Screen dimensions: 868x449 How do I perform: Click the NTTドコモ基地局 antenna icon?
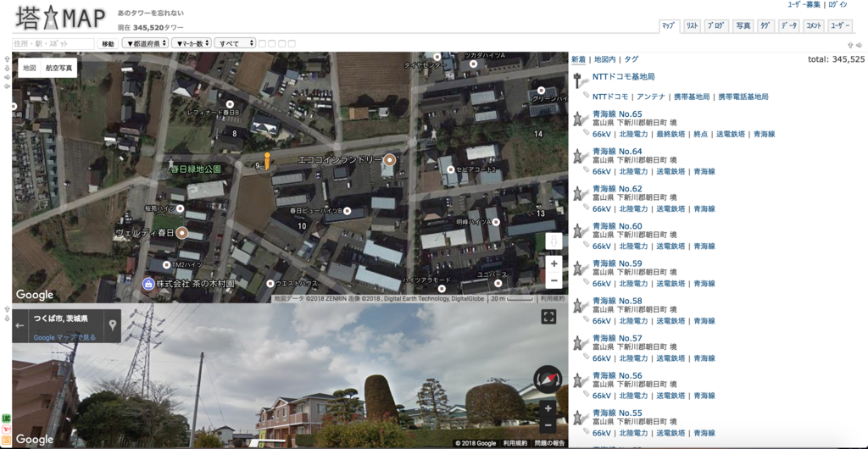580,81
